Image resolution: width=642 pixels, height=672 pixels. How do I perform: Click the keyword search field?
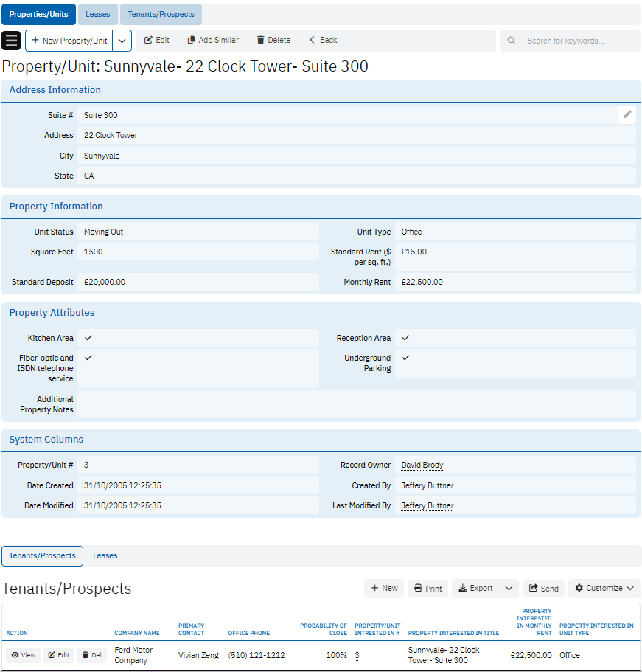[579, 41]
